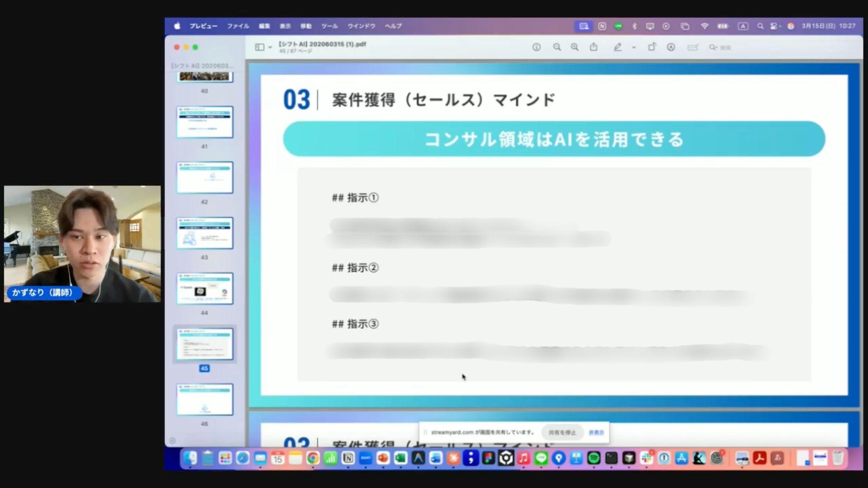Image resolution: width=868 pixels, height=488 pixels.
Task: Expand the search options magnifier dropdown
Action: [x=713, y=47]
